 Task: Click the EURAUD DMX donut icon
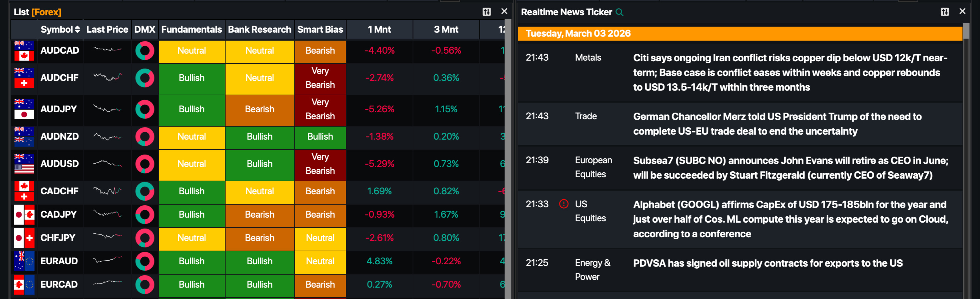coord(145,261)
